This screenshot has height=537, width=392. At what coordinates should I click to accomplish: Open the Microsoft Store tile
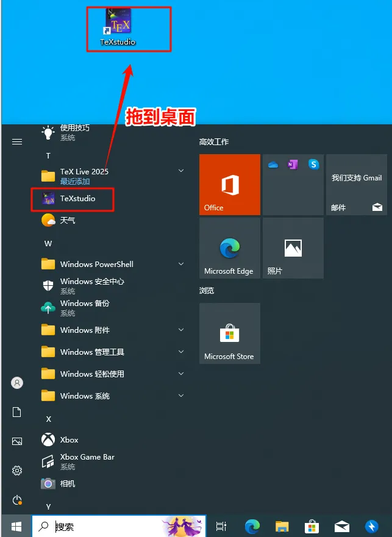point(230,333)
